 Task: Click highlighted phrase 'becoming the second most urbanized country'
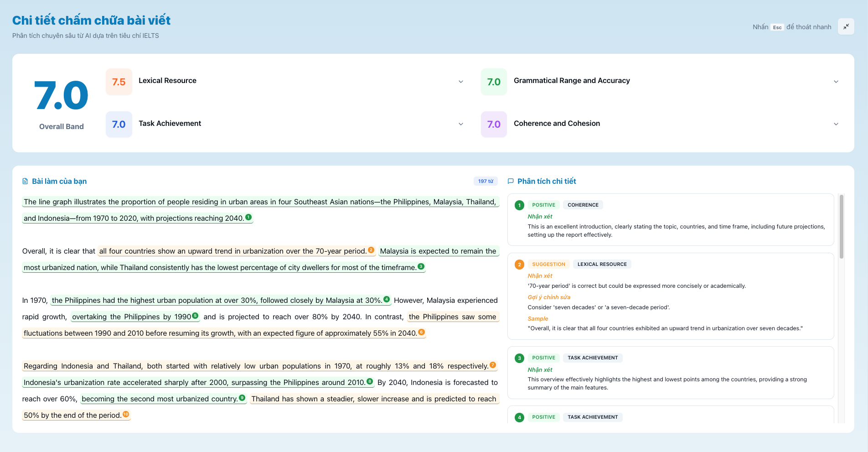(160, 399)
